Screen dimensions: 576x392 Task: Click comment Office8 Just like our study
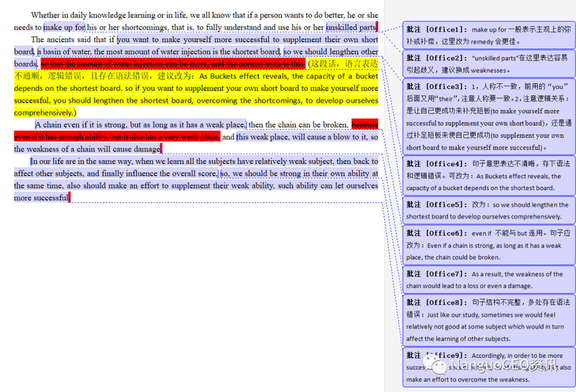(x=489, y=321)
